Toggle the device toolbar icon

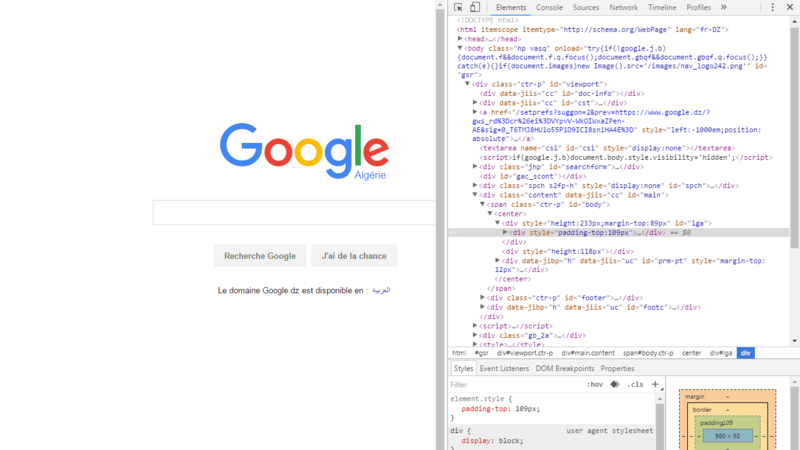(x=474, y=7)
